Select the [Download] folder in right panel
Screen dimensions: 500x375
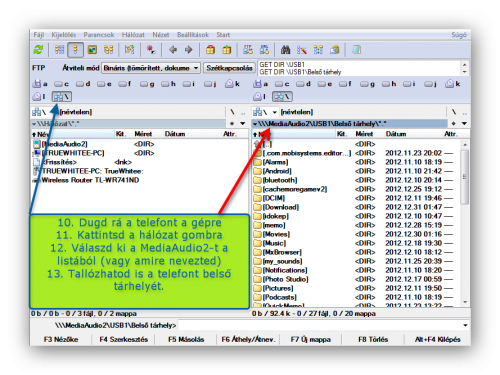(280, 207)
